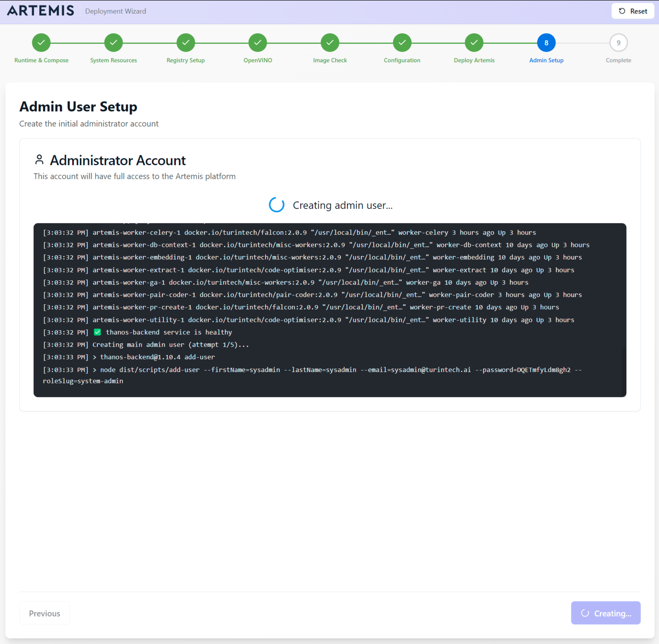The width and height of the screenshot is (659, 644).
Task: Click the Reset circular arrow icon
Action: 622,11
